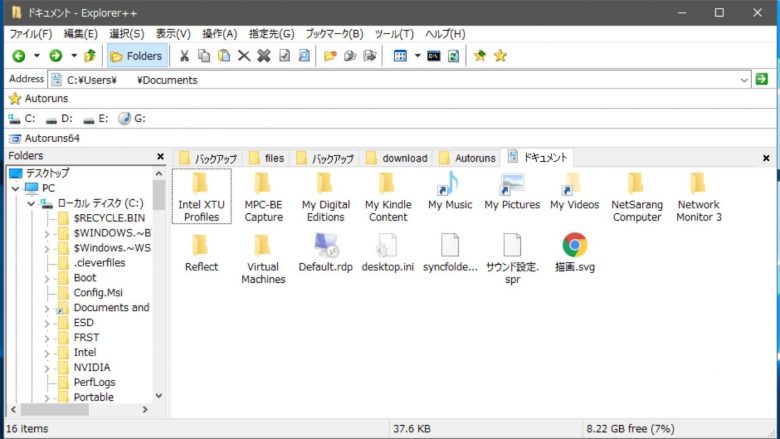
Task: Open the ファイル(F) menu
Action: click(31, 34)
